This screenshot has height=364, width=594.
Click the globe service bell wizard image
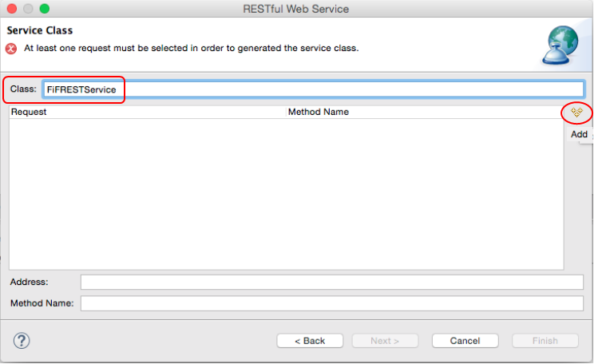pos(560,45)
